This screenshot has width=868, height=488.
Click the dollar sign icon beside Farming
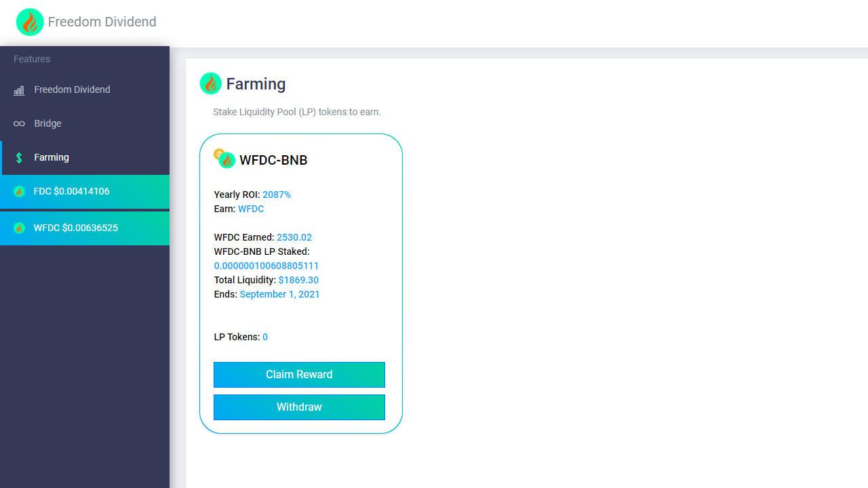[19, 158]
